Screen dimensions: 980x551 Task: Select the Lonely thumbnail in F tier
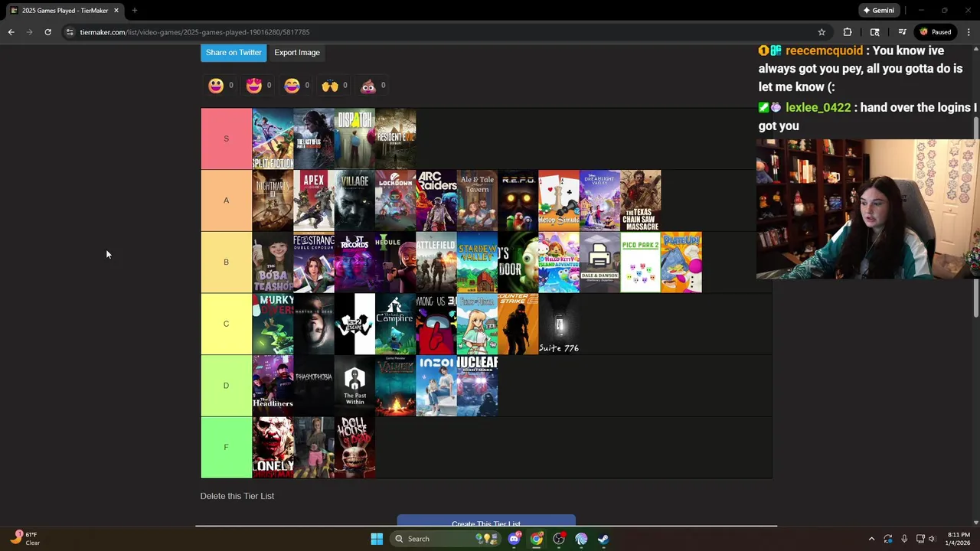[x=273, y=447]
